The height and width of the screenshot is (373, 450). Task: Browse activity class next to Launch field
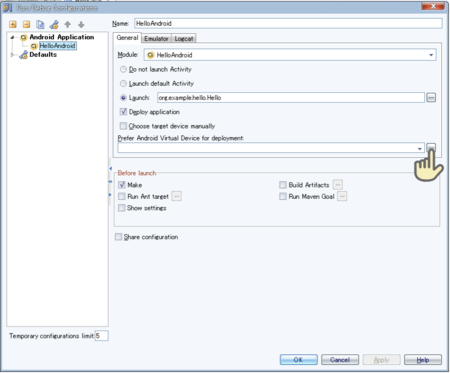[x=431, y=98]
